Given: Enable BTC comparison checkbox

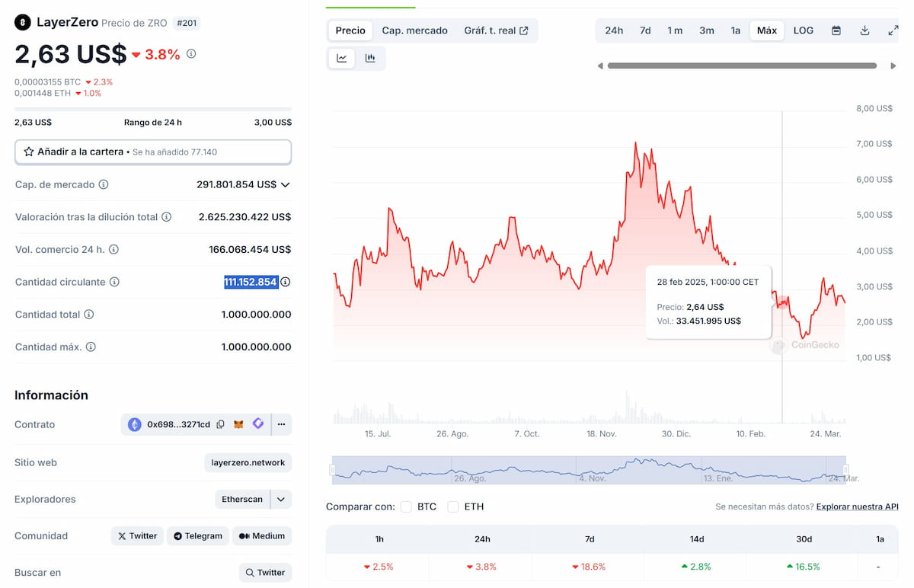Looking at the screenshot, I should click(407, 507).
